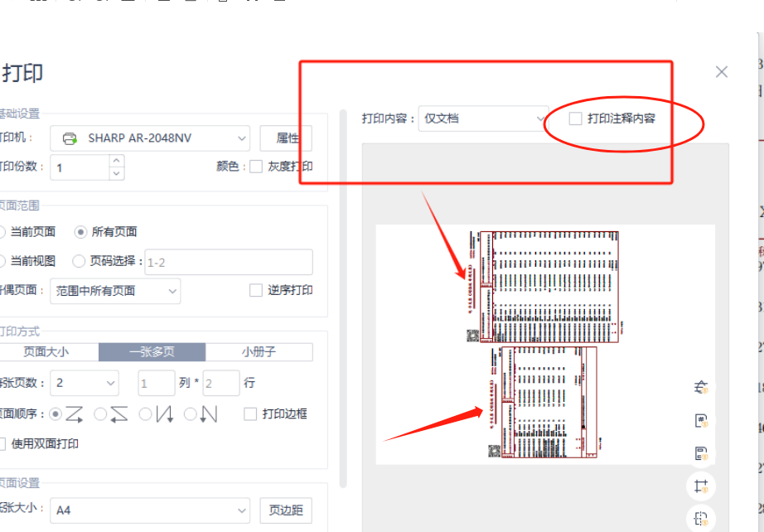Enable 逆序打印 reverse order printing
The image size is (764, 532).
pyautogui.click(x=256, y=291)
